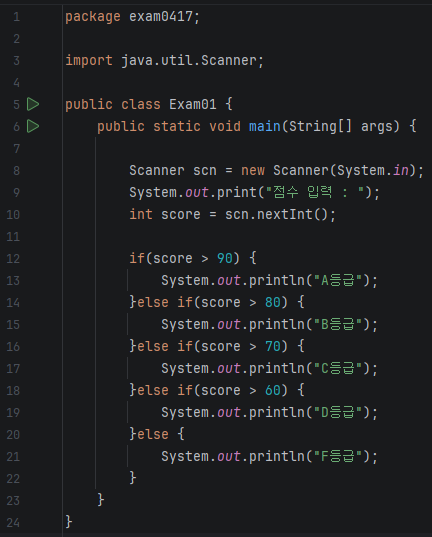Image resolution: width=432 pixels, height=537 pixels.
Task: Click the java.util.Scanner import statement
Action: 164,61
